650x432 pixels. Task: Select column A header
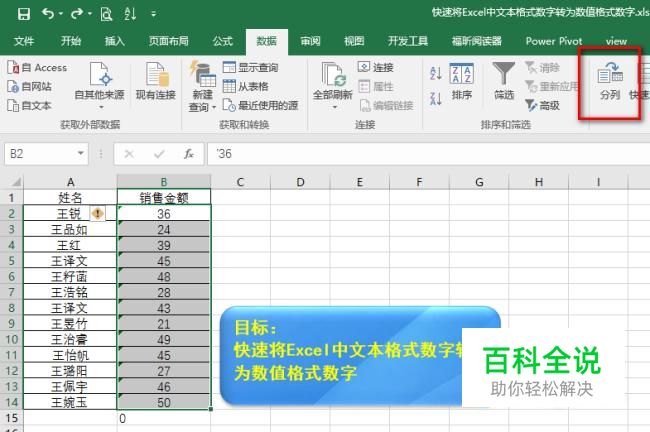pyautogui.click(x=70, y=182)
